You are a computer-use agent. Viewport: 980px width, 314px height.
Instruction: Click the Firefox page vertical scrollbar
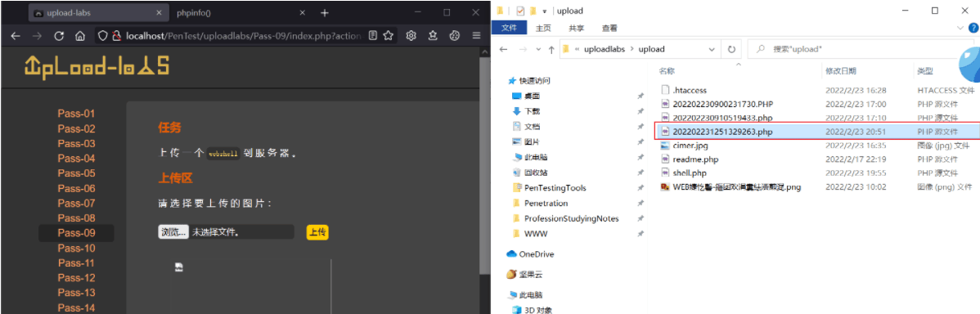483,165
